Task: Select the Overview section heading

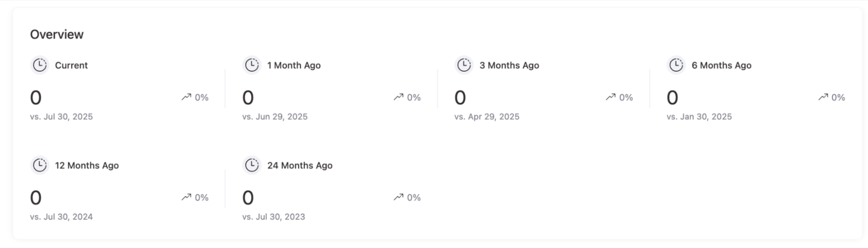Action: [57, 35]
